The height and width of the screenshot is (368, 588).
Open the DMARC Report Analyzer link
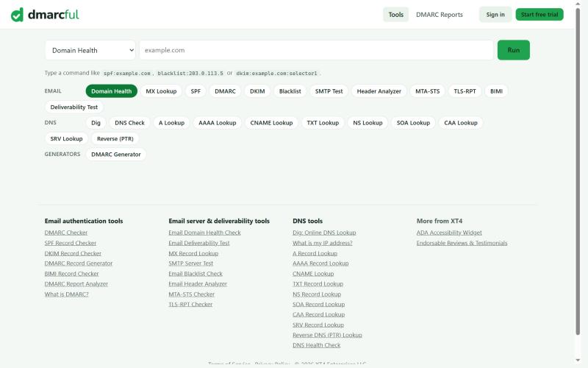point(76,284)
